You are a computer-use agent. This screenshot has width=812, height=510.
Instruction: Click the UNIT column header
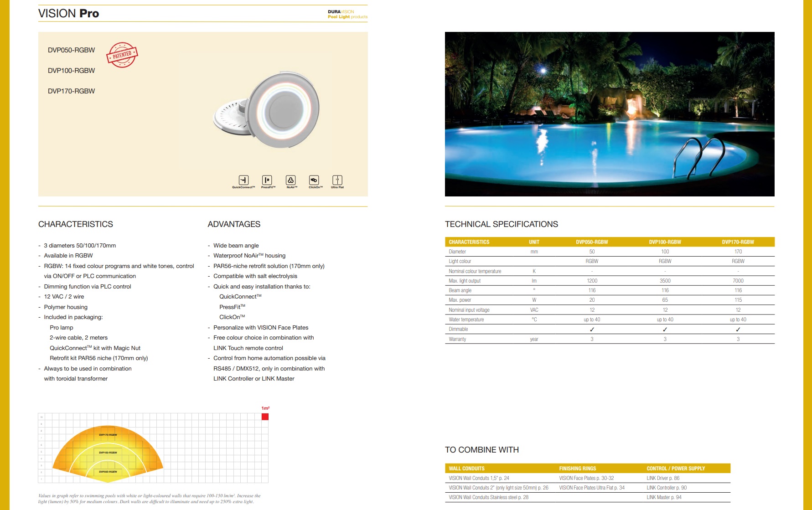coord(534,242)
